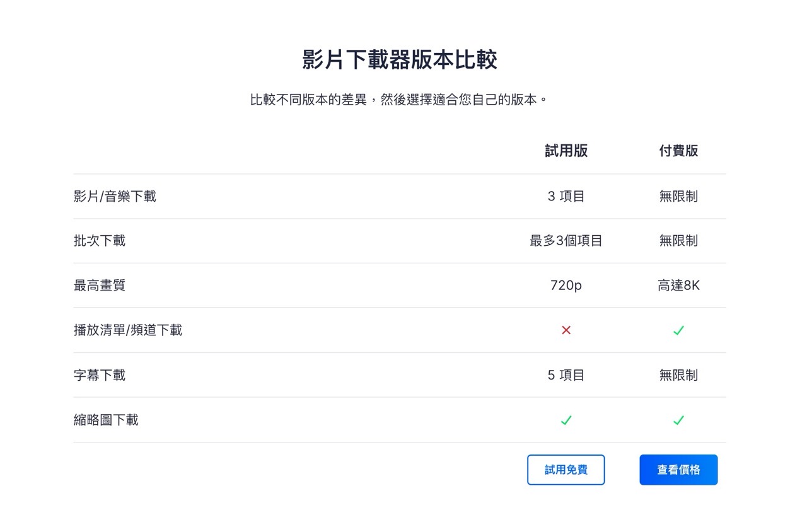Image resolution: width=807 pixels, height=532 pixels.
Task: Click the 最多3個項目 cell
Action: tap(566, 241)
